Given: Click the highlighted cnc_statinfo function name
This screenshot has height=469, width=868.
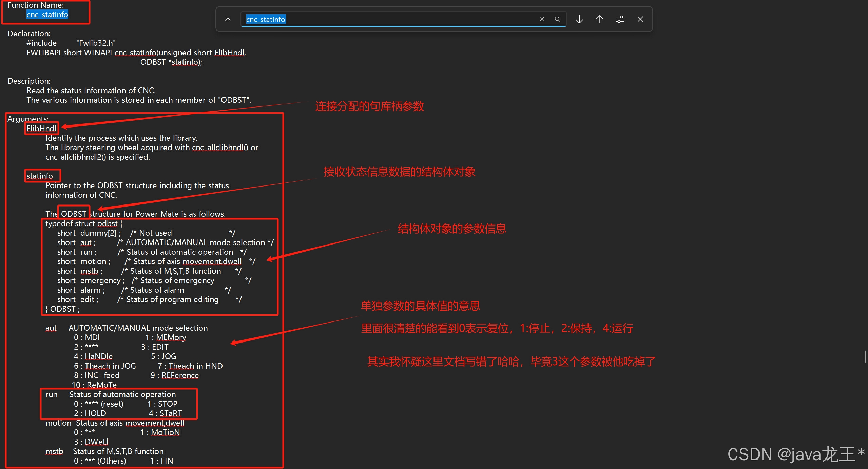Looking at the screenshot, I should pyautogui.click(x=47, y=15).
